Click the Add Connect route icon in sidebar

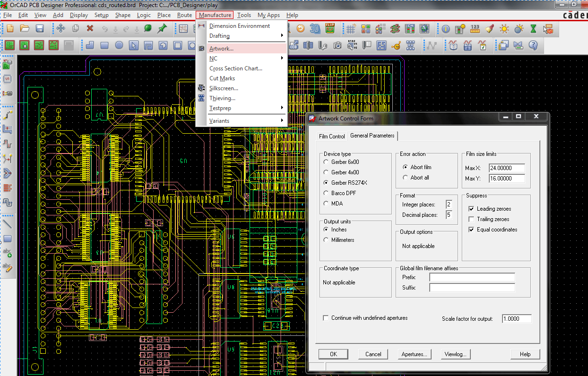[x=8, y=114]
